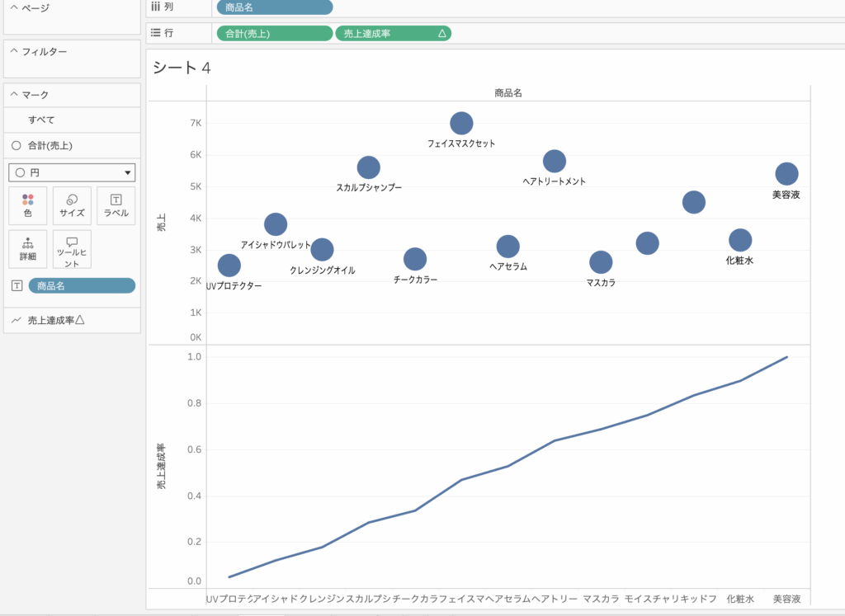Viewport: 845px width, 616px height.
Task: Open the Size (サイズ) mark card
Action: tap(72, 205)
